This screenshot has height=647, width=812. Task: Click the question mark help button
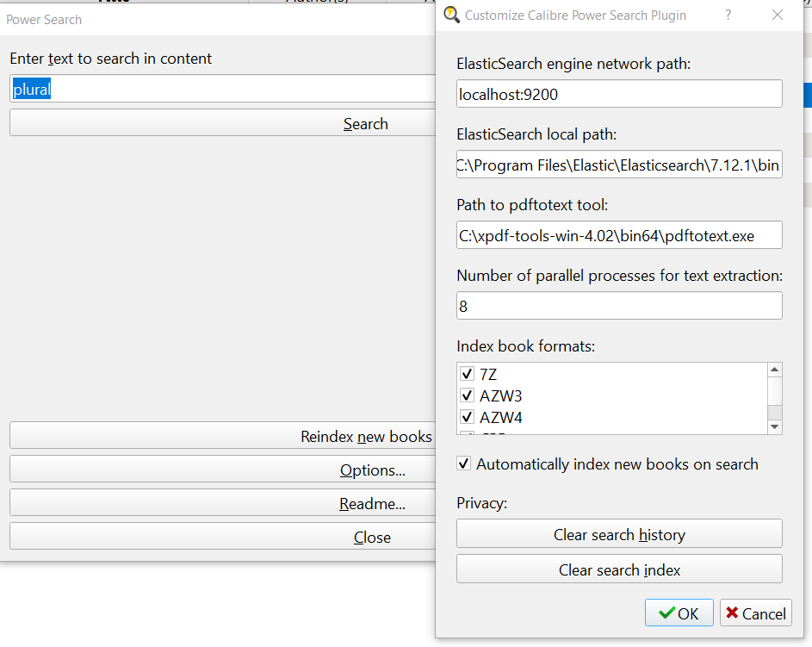[728, 15]
